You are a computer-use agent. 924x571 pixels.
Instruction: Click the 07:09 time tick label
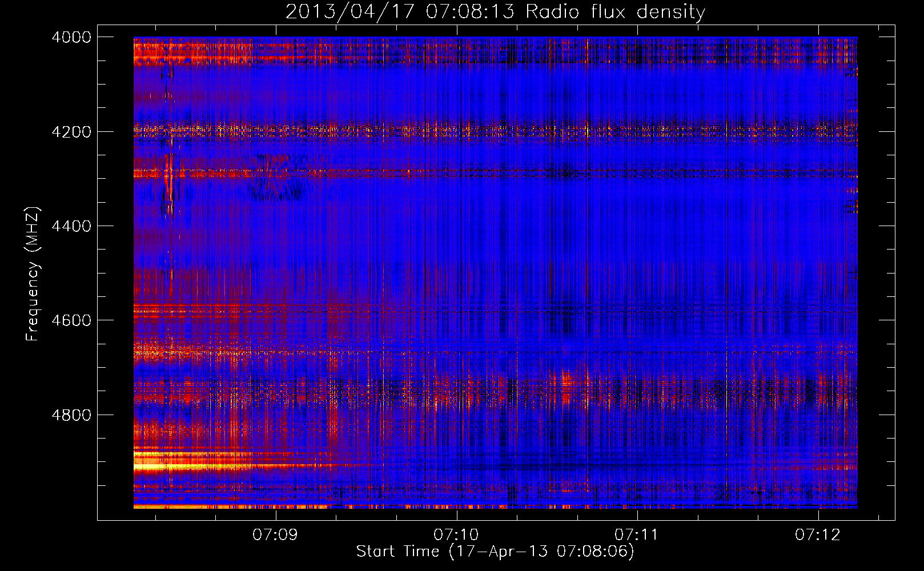point(276,534)
